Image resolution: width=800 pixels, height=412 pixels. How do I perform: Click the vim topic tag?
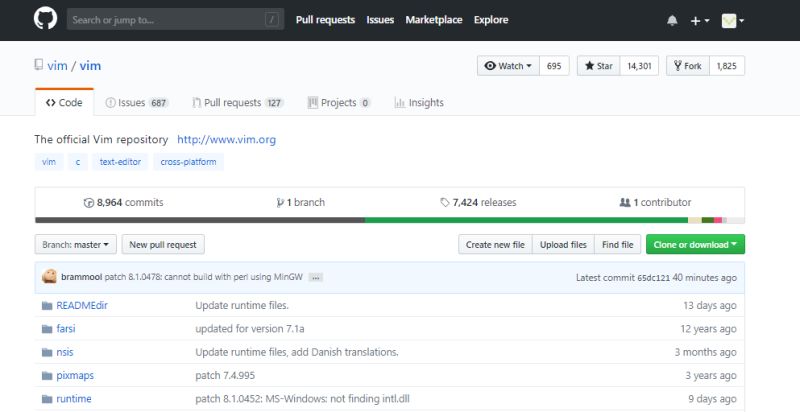49,162
